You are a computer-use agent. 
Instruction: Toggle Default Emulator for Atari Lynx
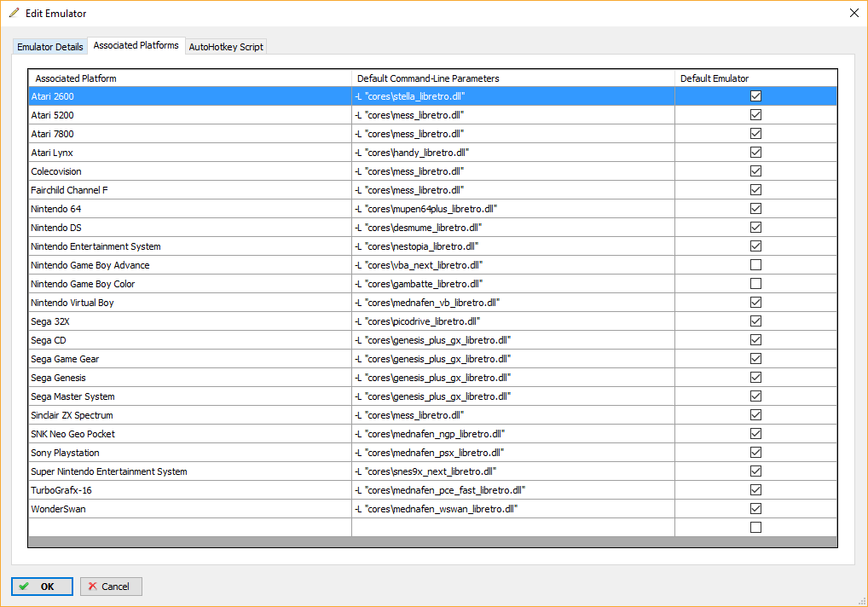click(x=755, y=152)
